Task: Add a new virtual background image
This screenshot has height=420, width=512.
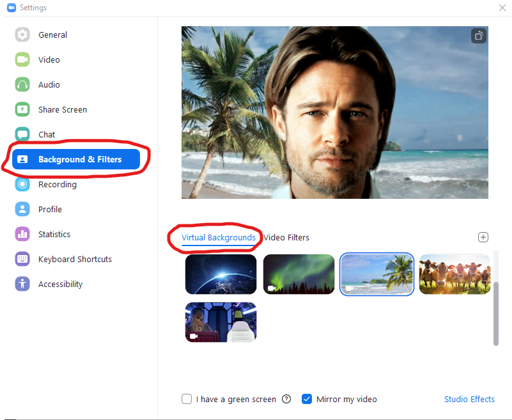Action: pos(483,237)
